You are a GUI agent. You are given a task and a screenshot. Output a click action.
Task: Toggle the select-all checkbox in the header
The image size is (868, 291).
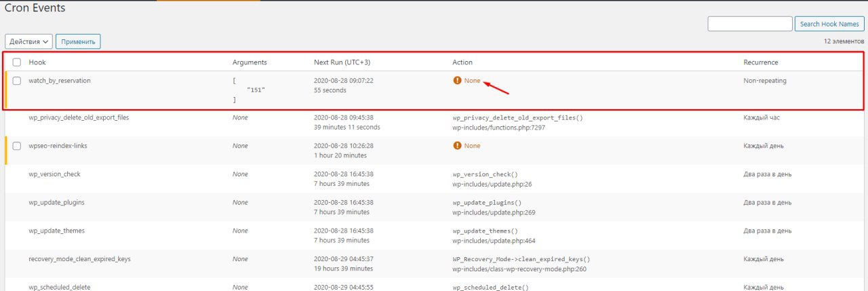click(17, 62)
